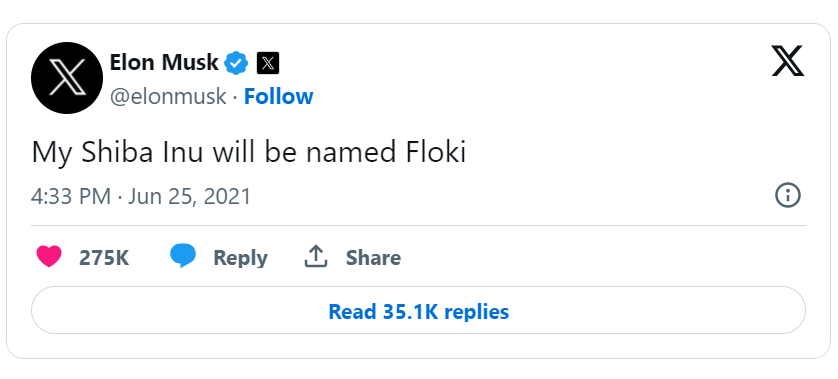The height and width of the screenshot is (379, 838).
Task: Click the Reply text label
Action: (x=240, y=258)
